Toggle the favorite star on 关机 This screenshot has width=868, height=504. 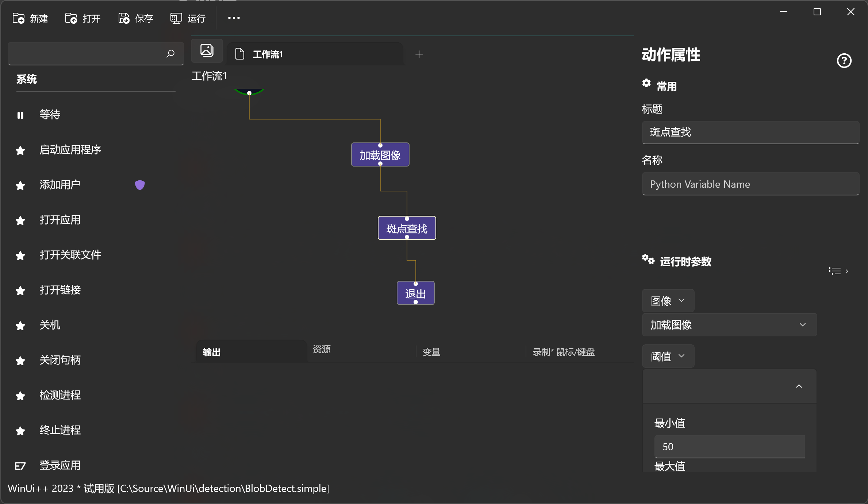pyautogui.click(x=20, y=326)
